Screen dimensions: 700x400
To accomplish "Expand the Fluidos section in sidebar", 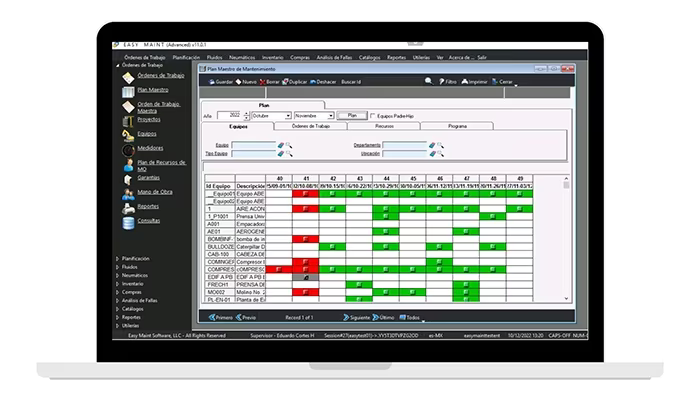I will click(x=117, y=267).
